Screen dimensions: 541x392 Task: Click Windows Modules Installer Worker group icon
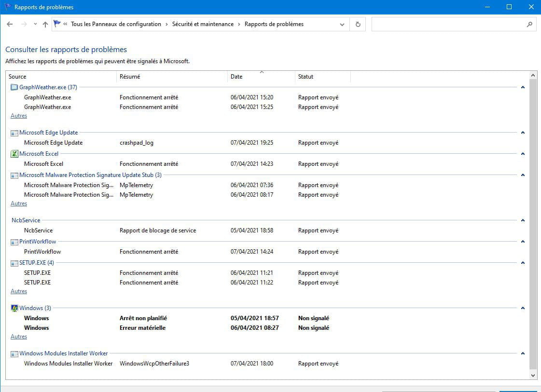[x=14, y=354]
